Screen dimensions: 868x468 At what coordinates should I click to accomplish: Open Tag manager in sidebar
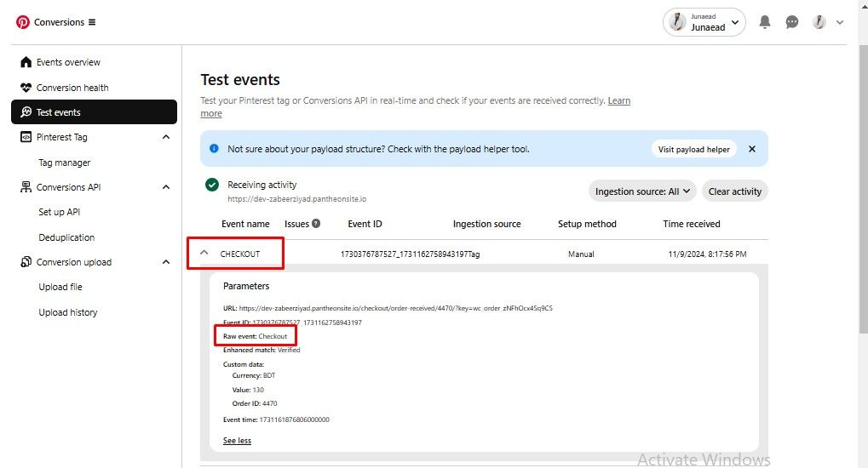pos(64,163)
